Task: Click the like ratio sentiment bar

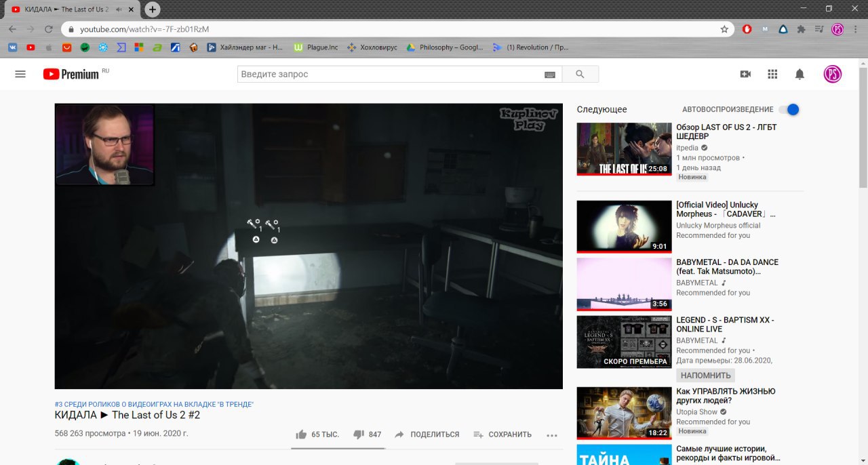Action: click(338, 448)
